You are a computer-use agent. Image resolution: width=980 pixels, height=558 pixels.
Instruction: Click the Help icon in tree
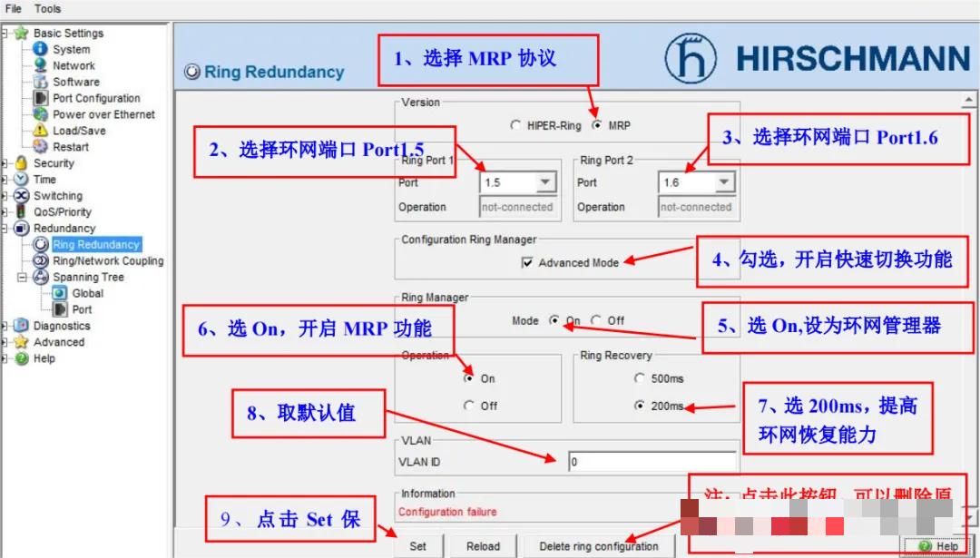21,358
